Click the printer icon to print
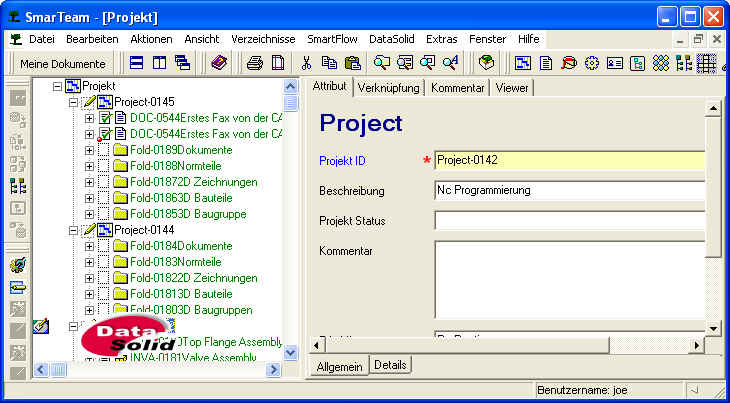Screen dimensions: 730x403 255,63
